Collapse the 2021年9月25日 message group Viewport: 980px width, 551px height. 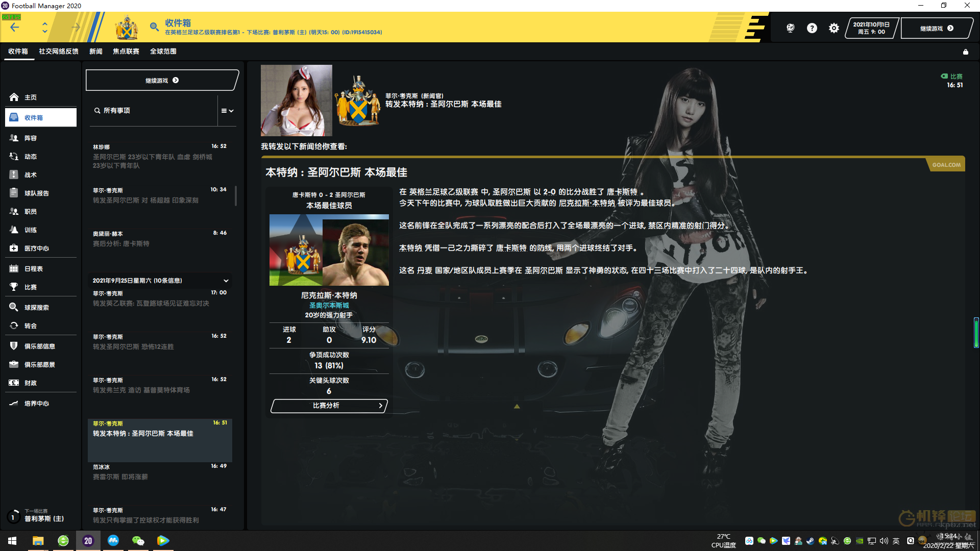pos(226,281)
